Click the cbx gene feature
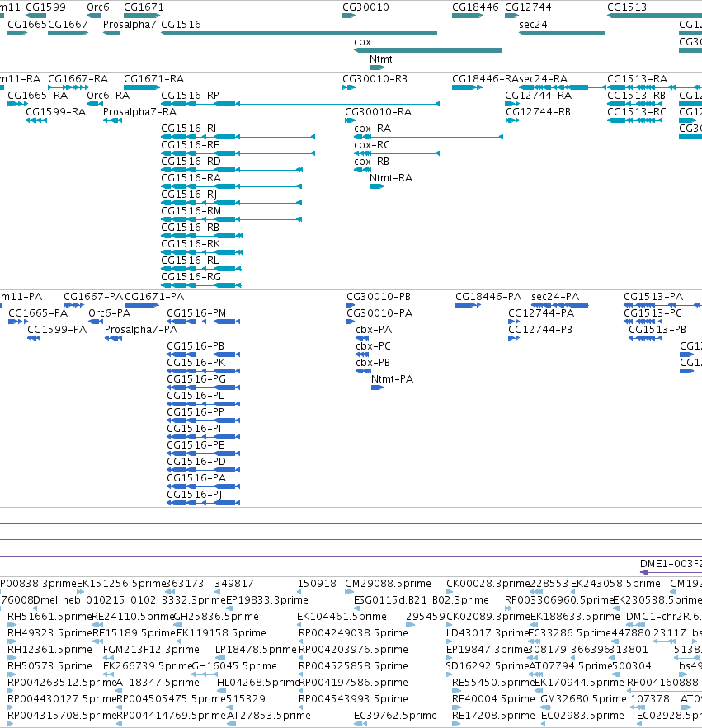The image size is (702, 728). [x=428, y=50]
